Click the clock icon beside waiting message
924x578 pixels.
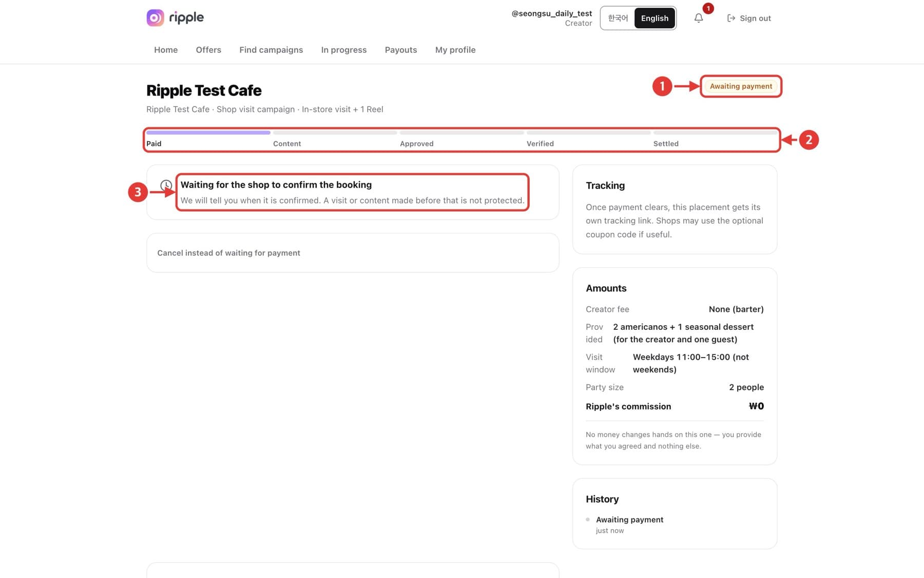pyautogui.click(x=166, y=185)
